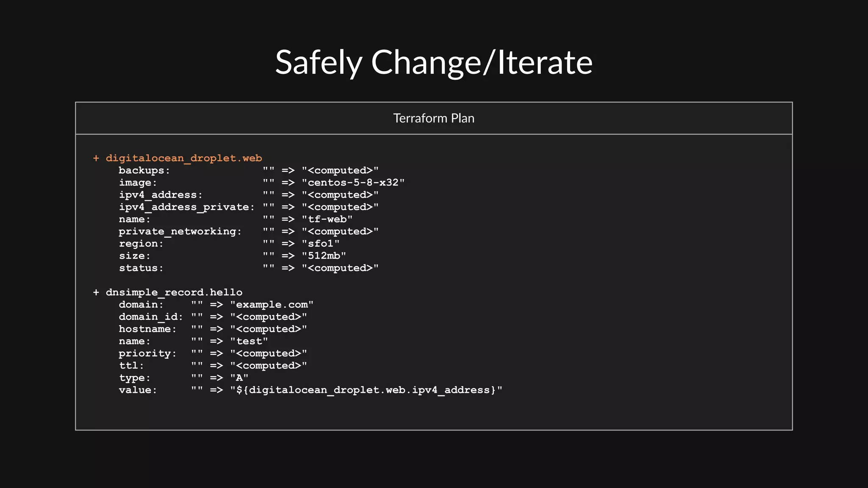Click the region value "sfo1"
Image resolution: width=868 pixels, height=488 pixels.
[x=320, y=244]
